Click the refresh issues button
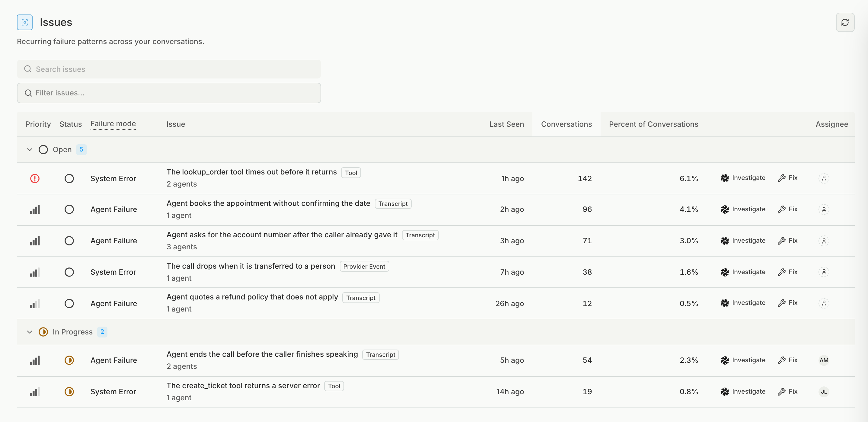868x422 pixels. 845,22
